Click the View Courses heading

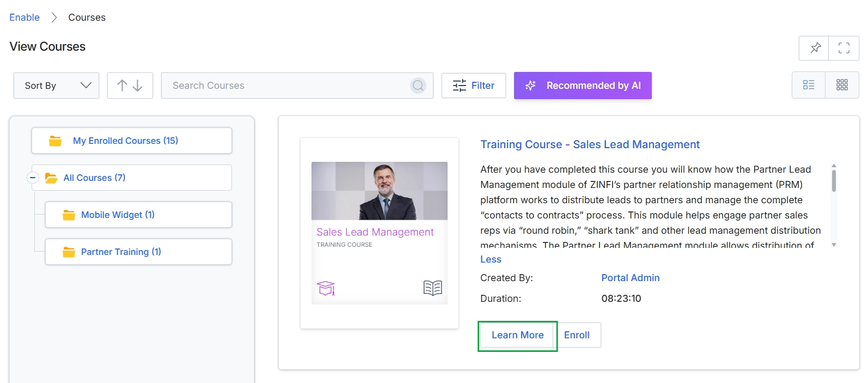point(47,47)
